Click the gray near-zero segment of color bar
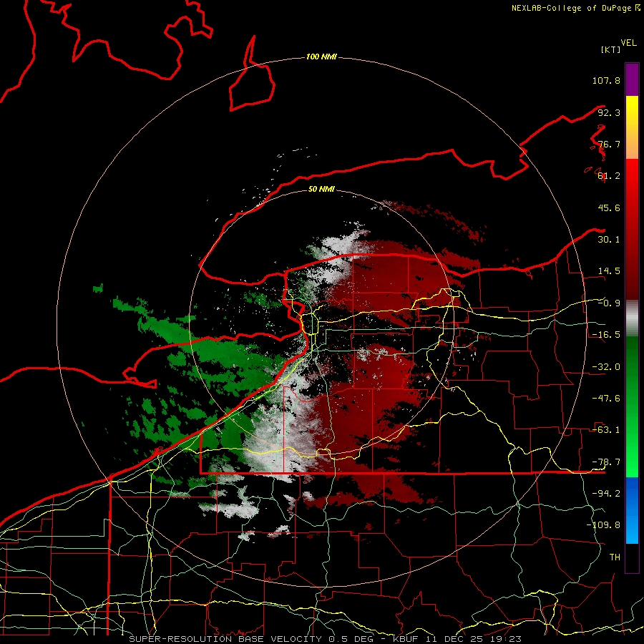Image resolution: width=644 pixels, height=644 pixels. coord(632,318)
